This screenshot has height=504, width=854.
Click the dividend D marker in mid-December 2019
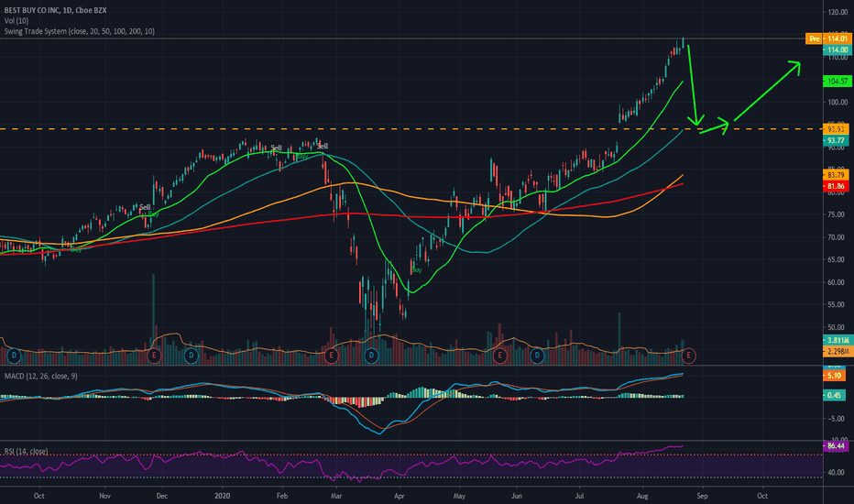192,356
